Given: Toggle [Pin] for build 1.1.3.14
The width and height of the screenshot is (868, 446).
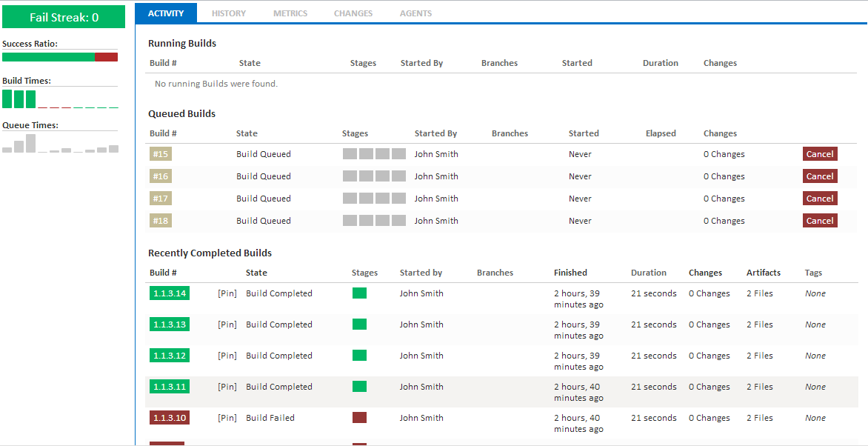Looking at the screenshot, I should click(227, 293).
